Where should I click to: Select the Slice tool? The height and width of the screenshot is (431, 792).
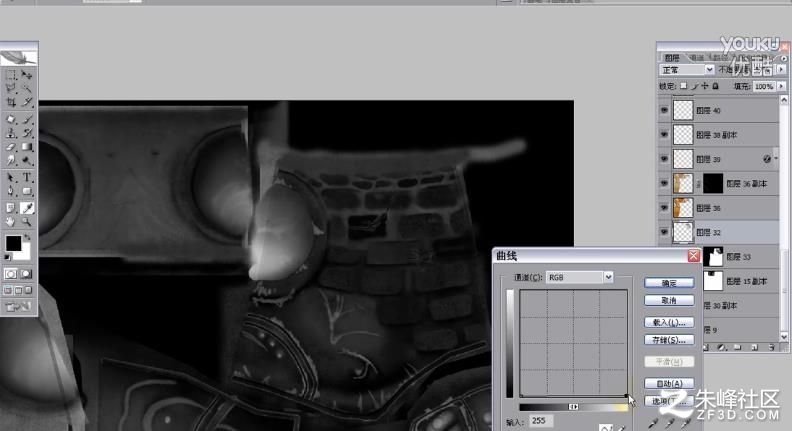(27, 103)
